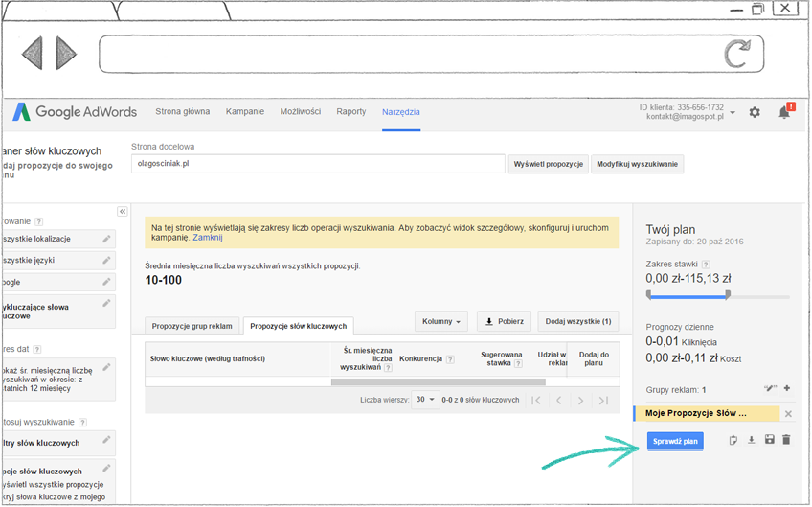
Task: Edit the 'szystkie lokalizacje' targeting with pencil
Action: click(106, 239)
